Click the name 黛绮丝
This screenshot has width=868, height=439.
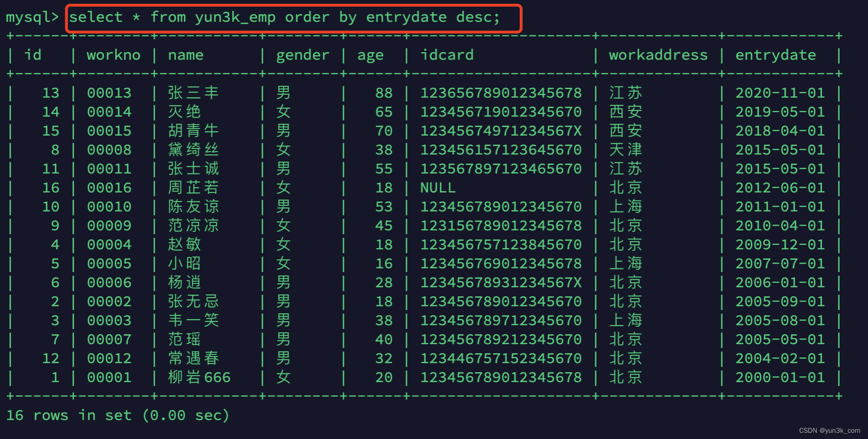(x=193, y=150)
